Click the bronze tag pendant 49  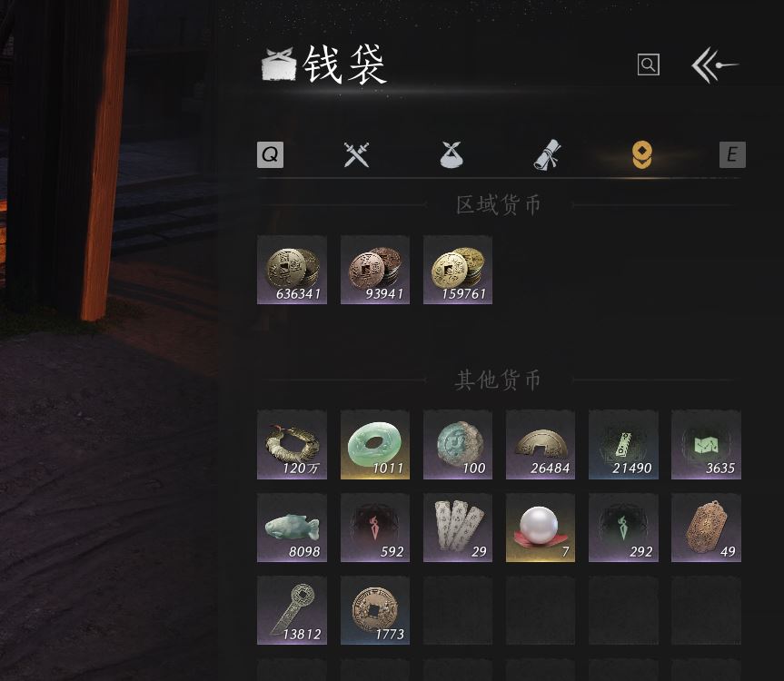706,528
